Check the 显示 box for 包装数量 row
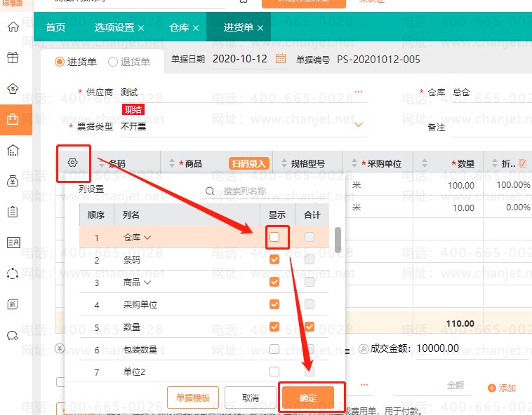This screenshot has height=415, width=532. 274,349
